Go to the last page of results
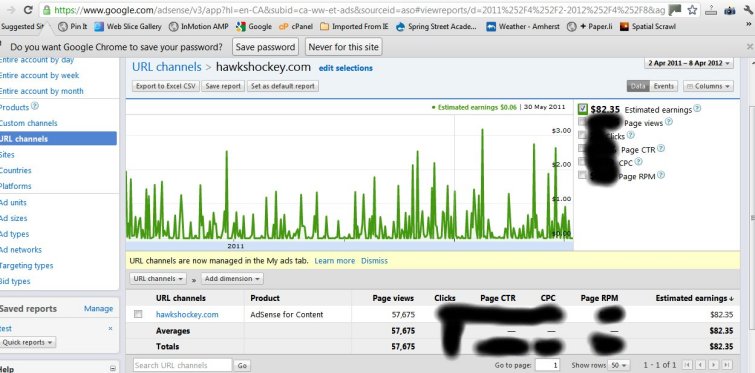Image resolution: width=755 pixels, height=373 pixels. [728, 365]
